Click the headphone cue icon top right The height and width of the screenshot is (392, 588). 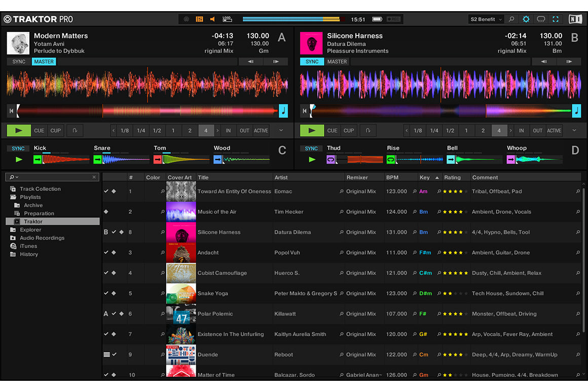[541, 19]
